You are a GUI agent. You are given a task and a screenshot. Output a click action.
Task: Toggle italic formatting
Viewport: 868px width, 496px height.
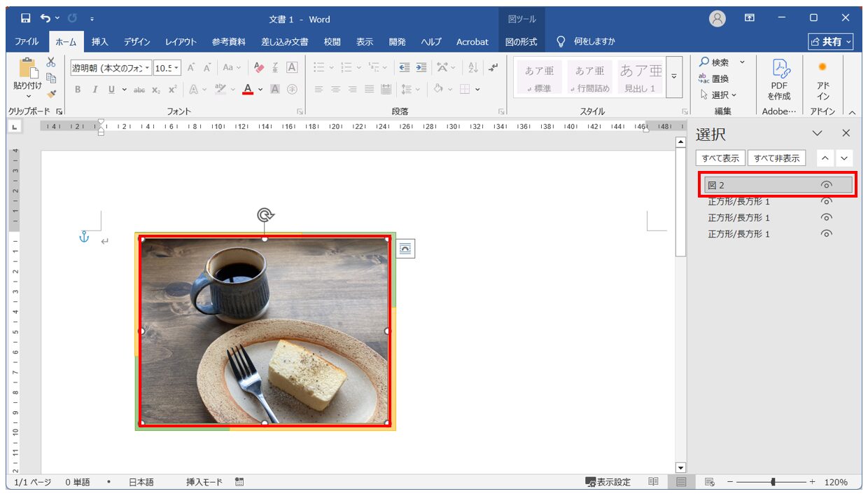[94, 89]
